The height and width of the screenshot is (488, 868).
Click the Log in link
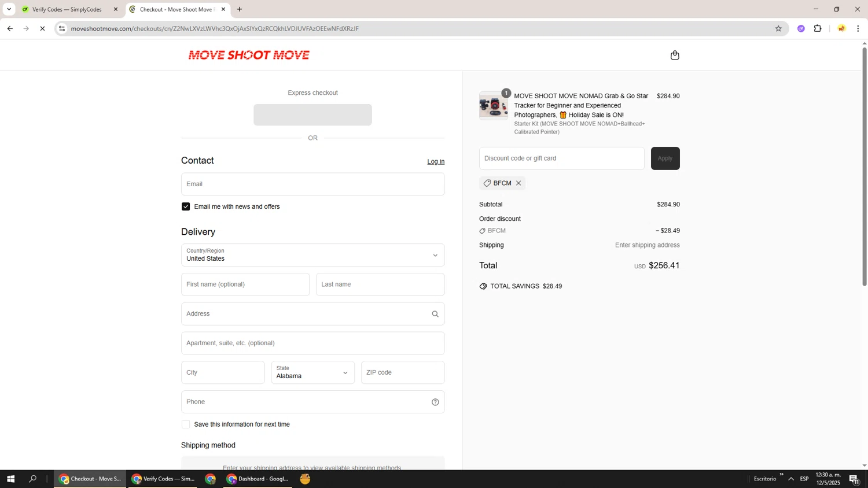click(436, 162)
